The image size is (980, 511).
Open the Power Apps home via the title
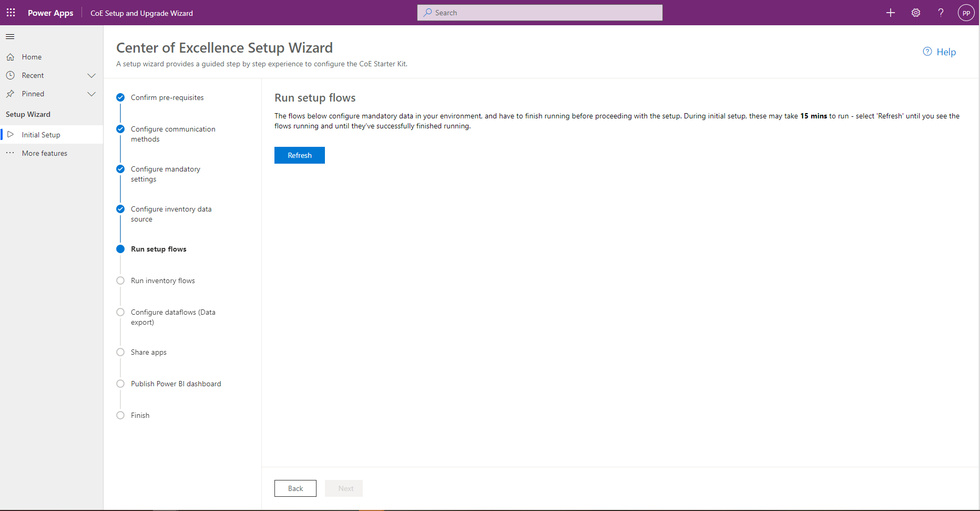click(x=50, y=13)
